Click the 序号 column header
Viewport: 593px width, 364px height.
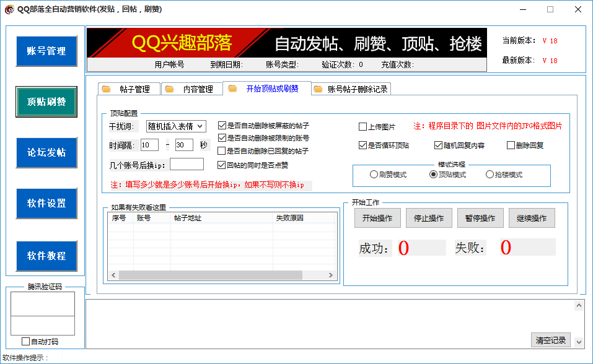(x=121, y=218)
